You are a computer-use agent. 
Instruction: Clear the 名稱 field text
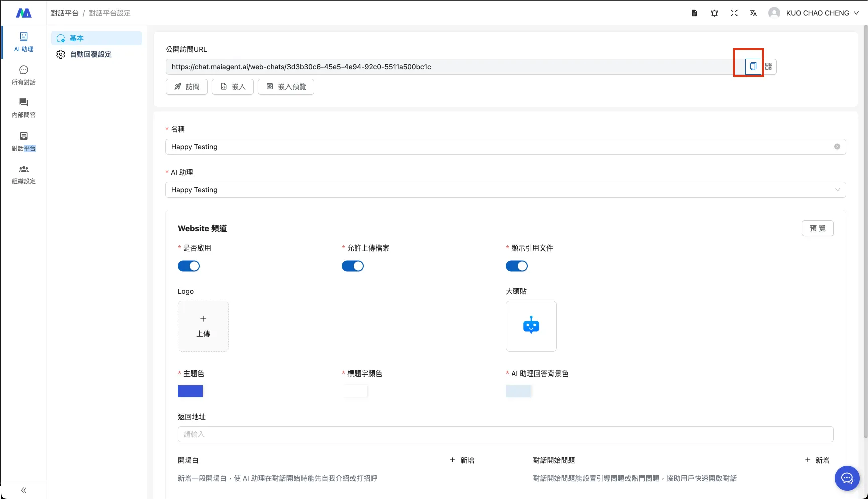coord(837,147)
